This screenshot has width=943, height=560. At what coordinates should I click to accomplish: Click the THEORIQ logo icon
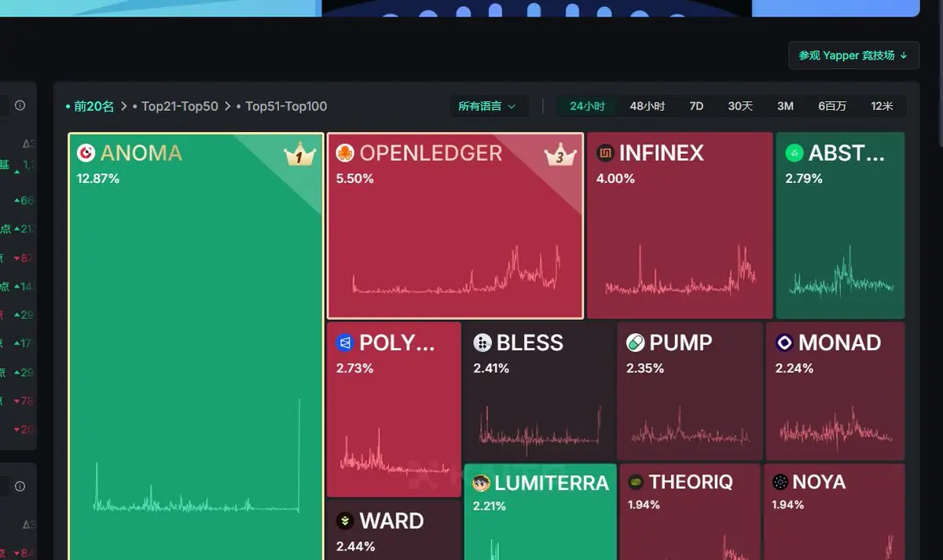point(636,481)
